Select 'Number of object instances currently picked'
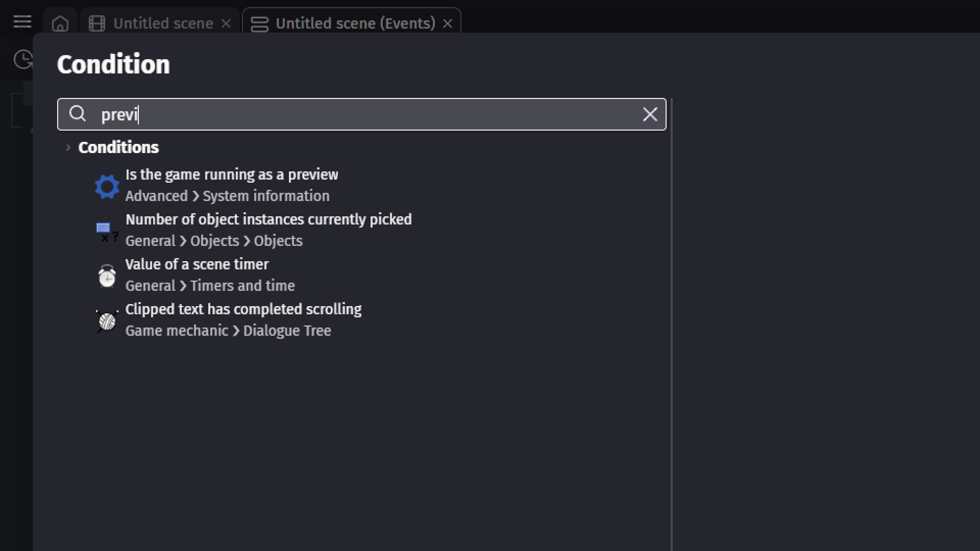The image size is (980, 551). [268, 220]
